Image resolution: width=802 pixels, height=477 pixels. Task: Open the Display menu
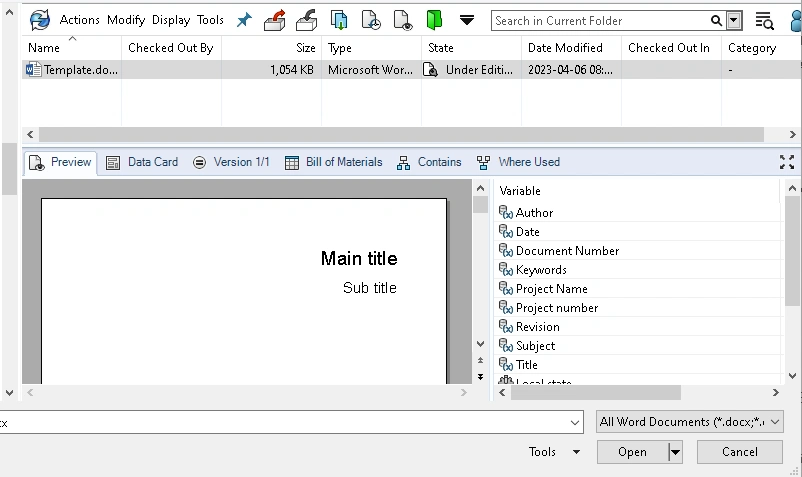click(171, 20)
